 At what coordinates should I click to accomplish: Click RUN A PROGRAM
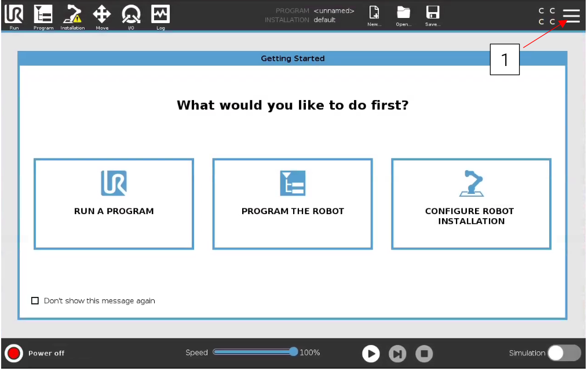(114, 204)
